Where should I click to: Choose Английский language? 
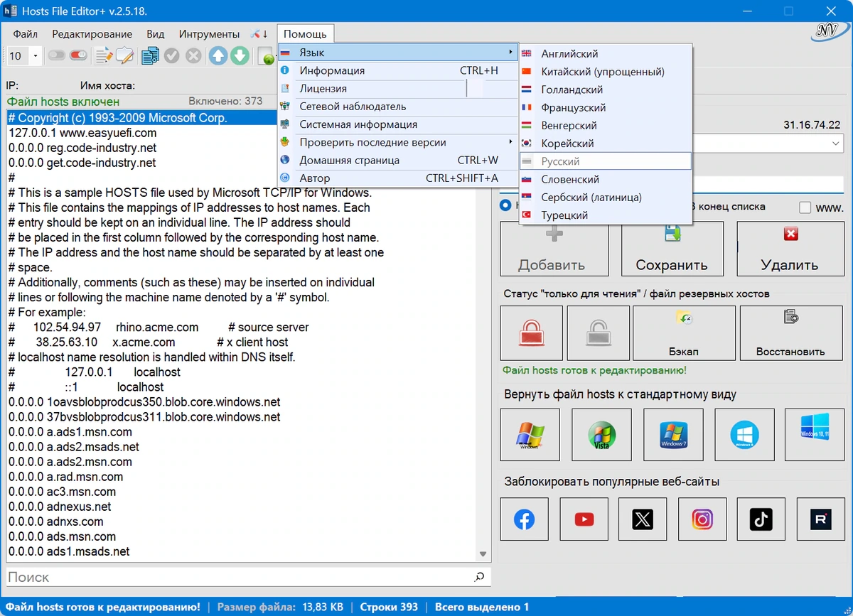606,53
